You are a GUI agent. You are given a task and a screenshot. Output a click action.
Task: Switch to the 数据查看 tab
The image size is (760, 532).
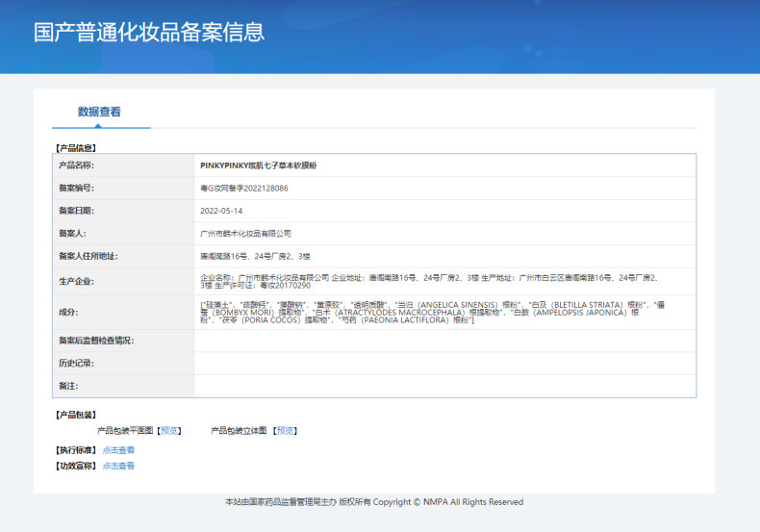(100, 113)
